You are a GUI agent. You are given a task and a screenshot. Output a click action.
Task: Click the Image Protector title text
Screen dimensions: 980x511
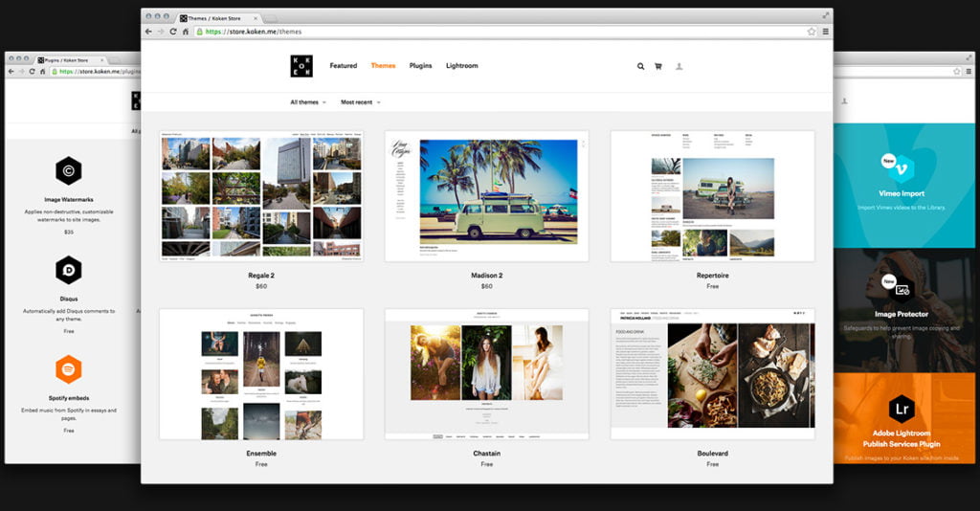click(x=902, y=314)
